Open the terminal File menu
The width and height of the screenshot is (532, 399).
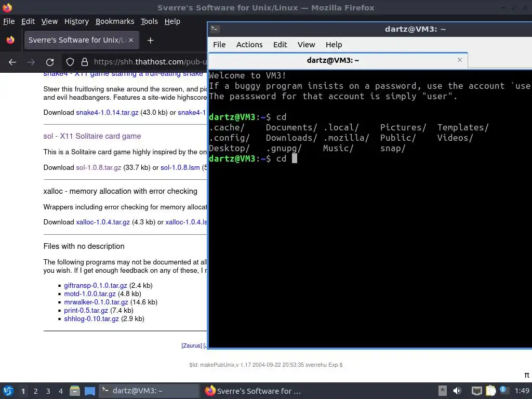pyautogui.click(x=219, y=45)
